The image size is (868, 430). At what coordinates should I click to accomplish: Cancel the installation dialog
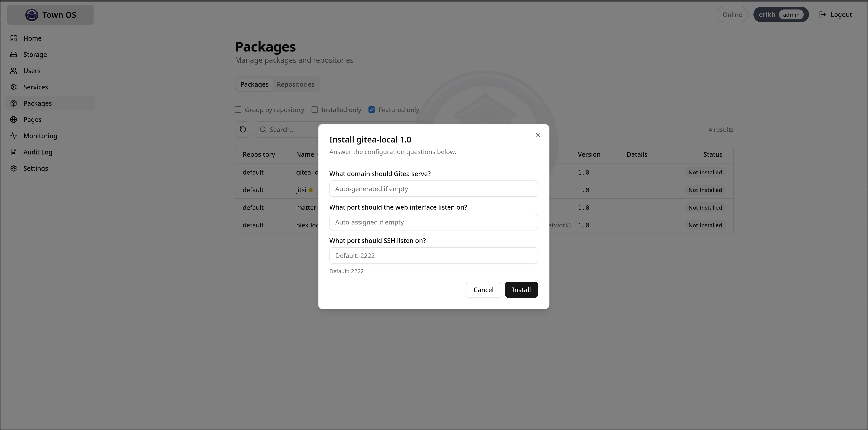coord(483,290)
